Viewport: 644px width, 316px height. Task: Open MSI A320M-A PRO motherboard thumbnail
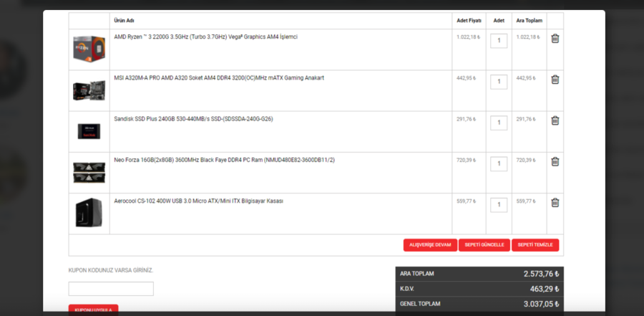[89, 90]
